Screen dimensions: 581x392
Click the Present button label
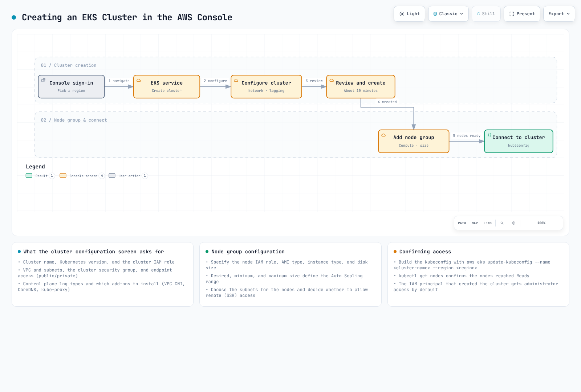pyautogui.click(x=526, y=14)
